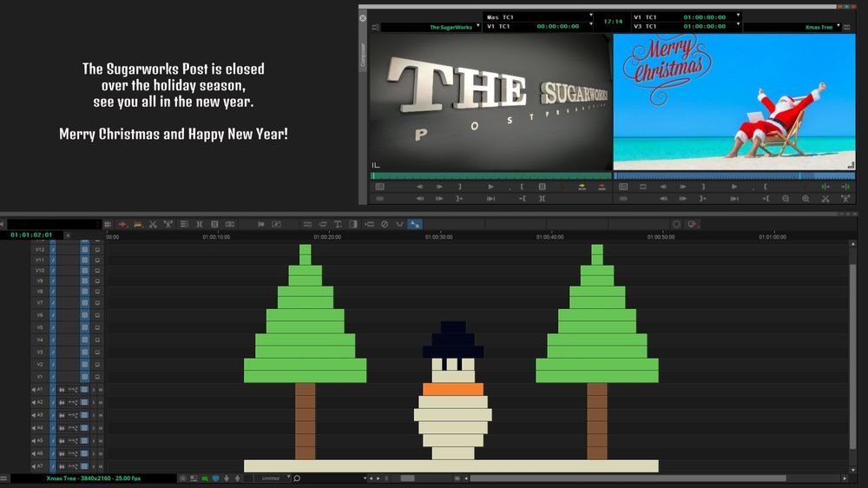Click the red Overwrite button under source monitor
The image size is (868, 488).
602,188
